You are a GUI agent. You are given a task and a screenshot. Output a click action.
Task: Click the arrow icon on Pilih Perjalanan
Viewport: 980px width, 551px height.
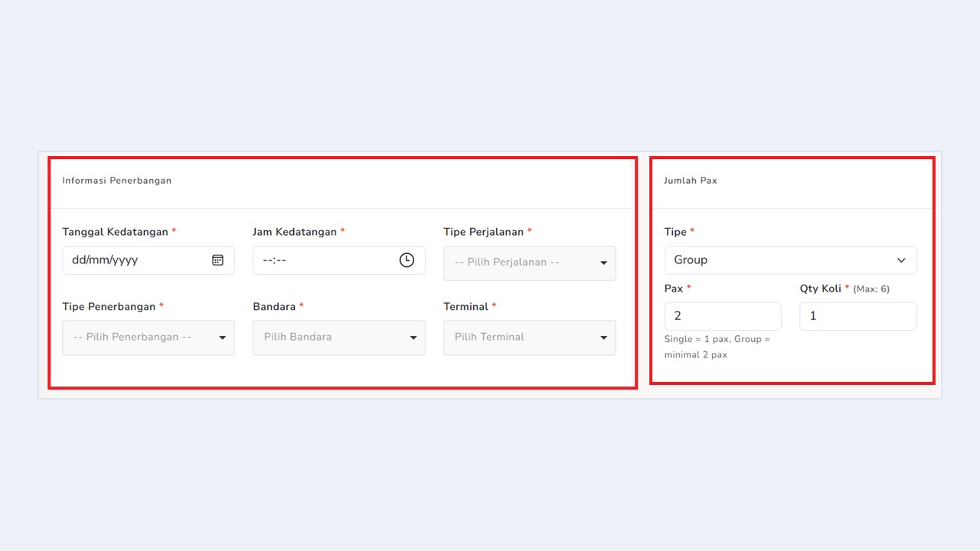(x=603, y=263)
